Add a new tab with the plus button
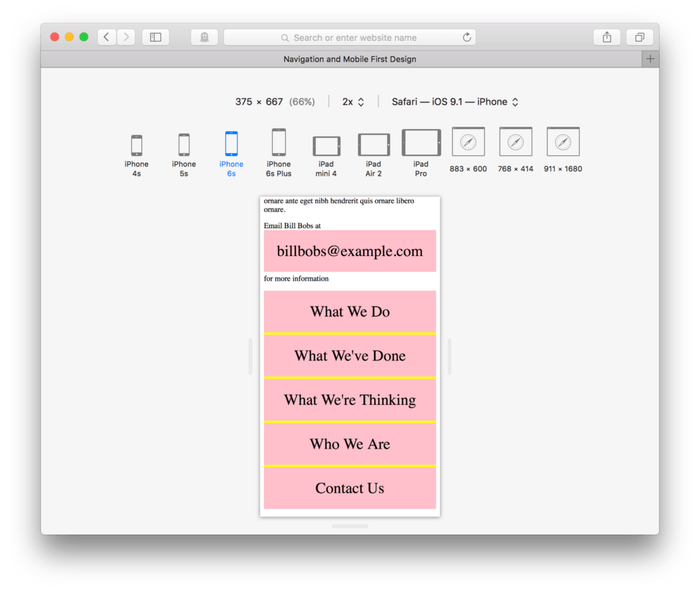 [x=650, y=59]
